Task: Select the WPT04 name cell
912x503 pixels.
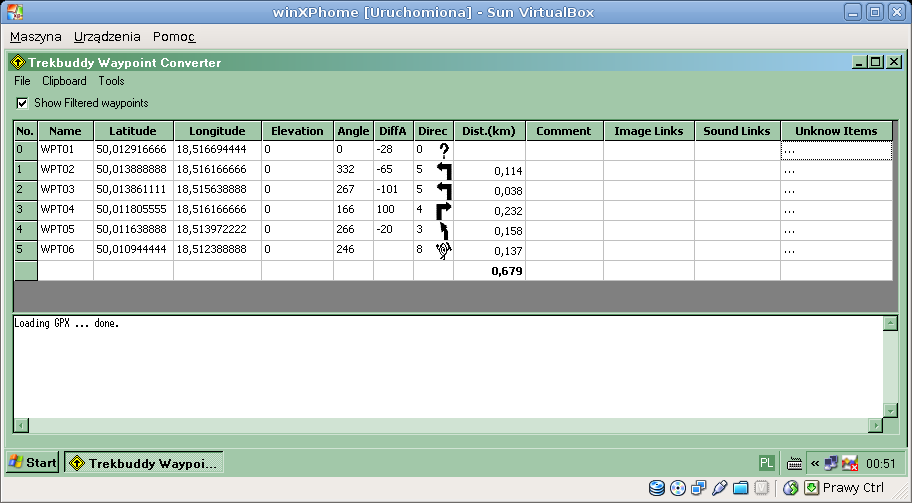Action: [x=65, y=211]
